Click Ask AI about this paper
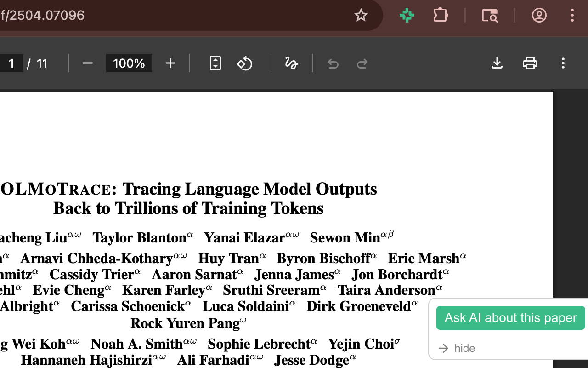 510,318
